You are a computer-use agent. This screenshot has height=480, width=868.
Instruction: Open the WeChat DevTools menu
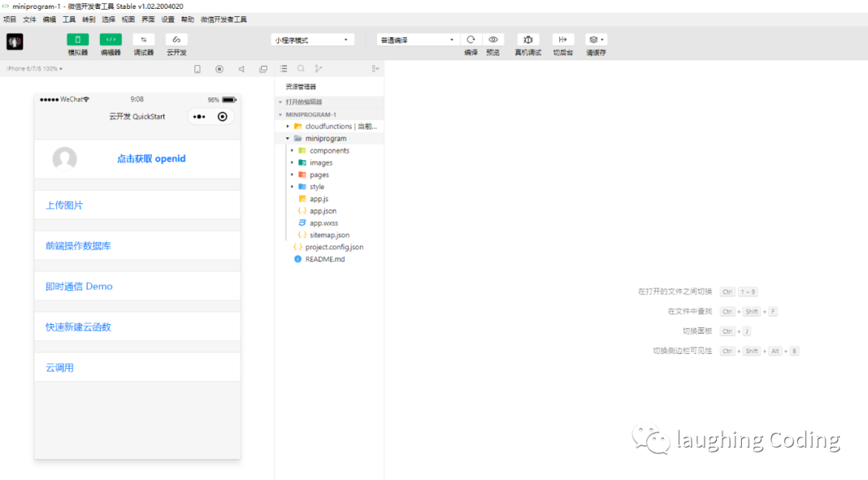pyautogui.click(x=223, y=19)
